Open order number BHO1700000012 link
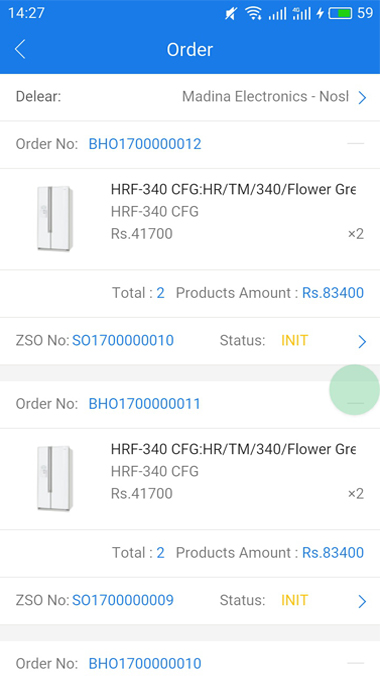 tap(145, 144)
